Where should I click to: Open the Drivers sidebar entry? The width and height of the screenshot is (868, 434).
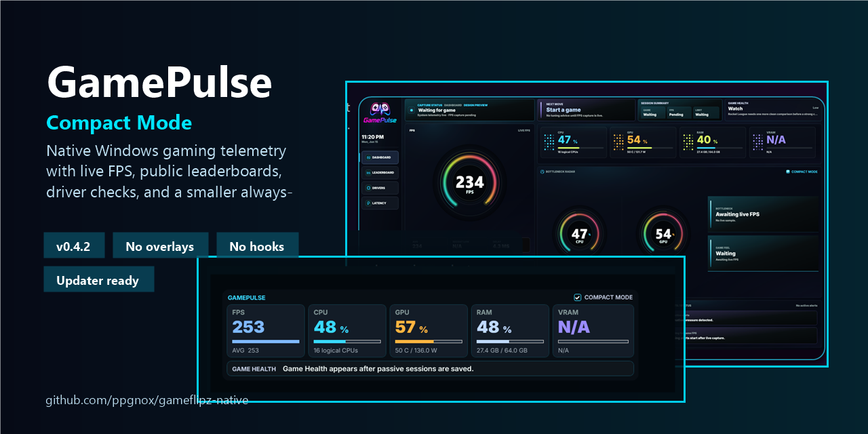[x=380, y=188]
